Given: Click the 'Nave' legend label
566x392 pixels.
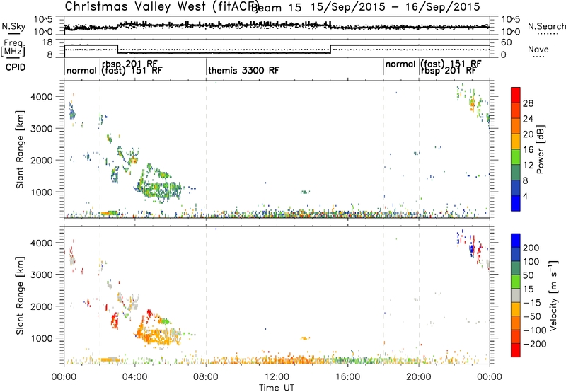Looking at the screenshot, I should pyautogui.click(x=538, y=50).
